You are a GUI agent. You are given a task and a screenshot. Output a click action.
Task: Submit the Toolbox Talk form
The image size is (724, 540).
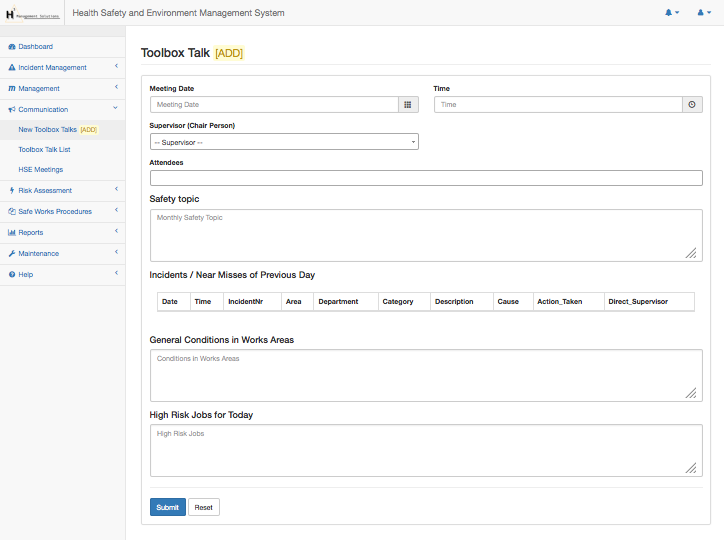(167, 507)
